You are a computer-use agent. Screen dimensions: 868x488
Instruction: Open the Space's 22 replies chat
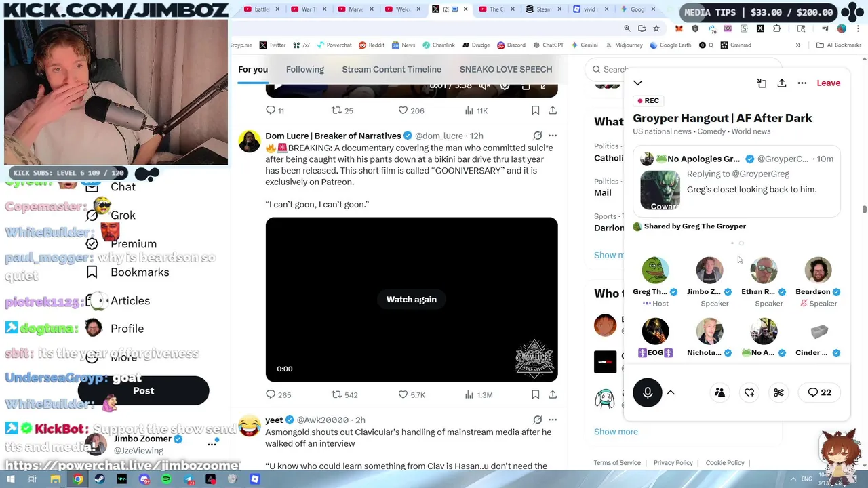click(819, 392)
